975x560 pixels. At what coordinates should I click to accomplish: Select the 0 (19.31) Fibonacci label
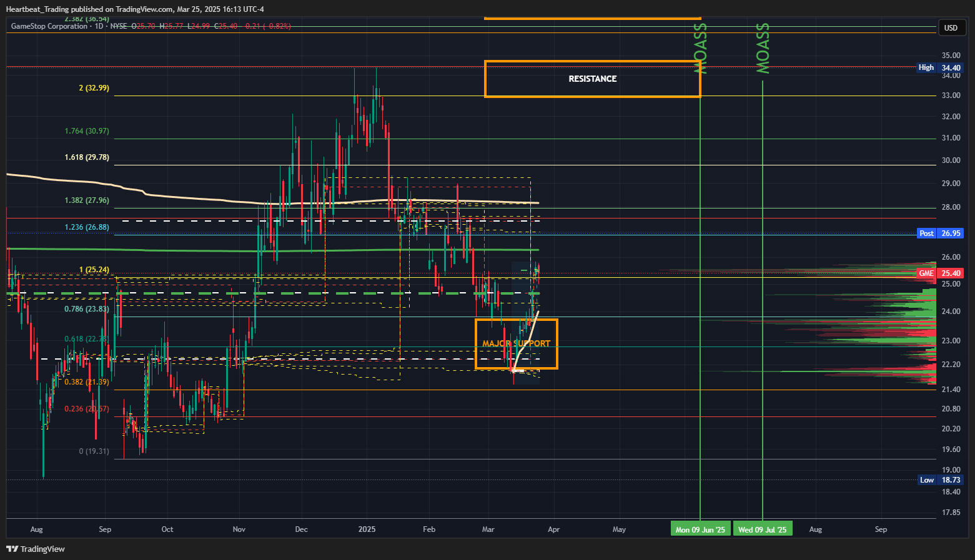coord(94,451)
